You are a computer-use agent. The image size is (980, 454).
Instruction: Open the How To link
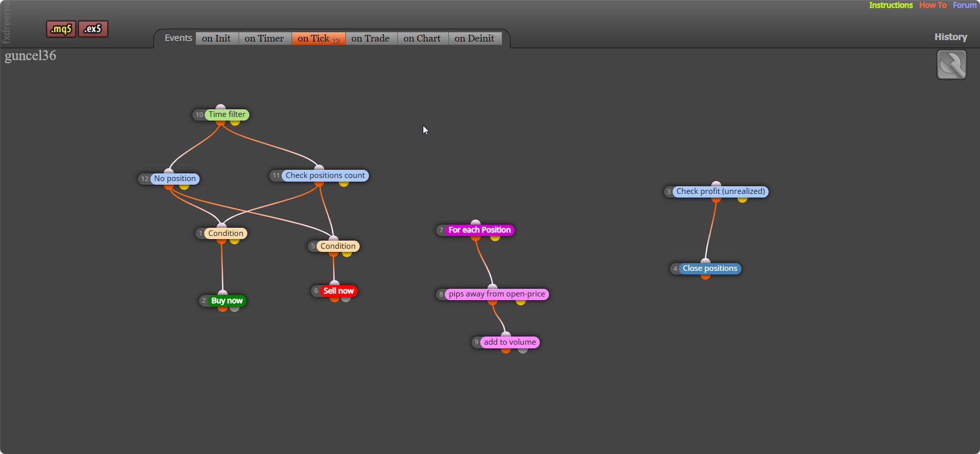click(933, 5)
